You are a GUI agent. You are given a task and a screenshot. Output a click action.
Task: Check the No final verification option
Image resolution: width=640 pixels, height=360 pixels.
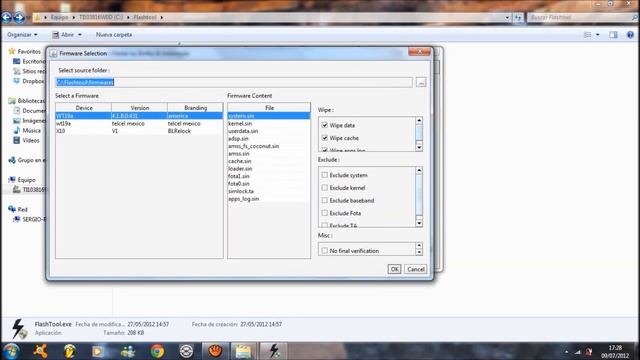pos(324,250)
